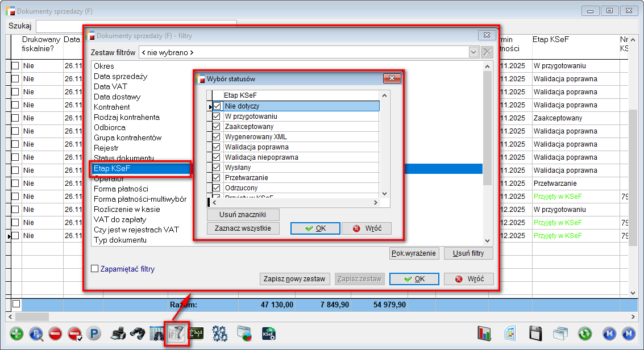Click the down arrow of status list scrollbar
This screenshot has width=644, height=350.
(x=384, y=193)
